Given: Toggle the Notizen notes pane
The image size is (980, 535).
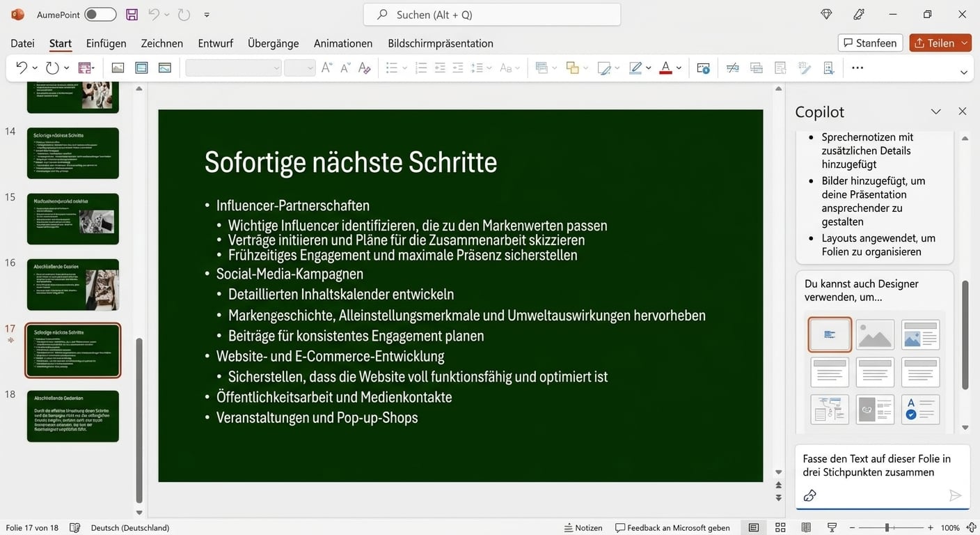Looking at the screenshot, I should pos(584,527).
